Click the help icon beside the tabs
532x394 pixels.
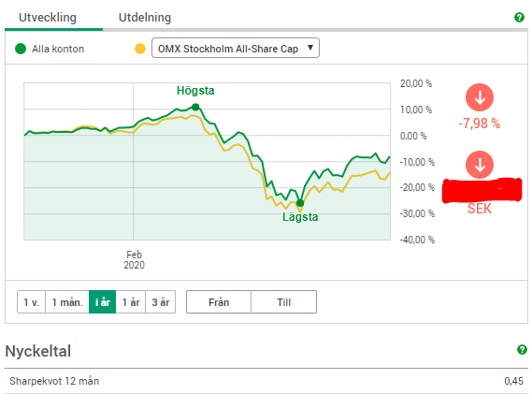519,17
